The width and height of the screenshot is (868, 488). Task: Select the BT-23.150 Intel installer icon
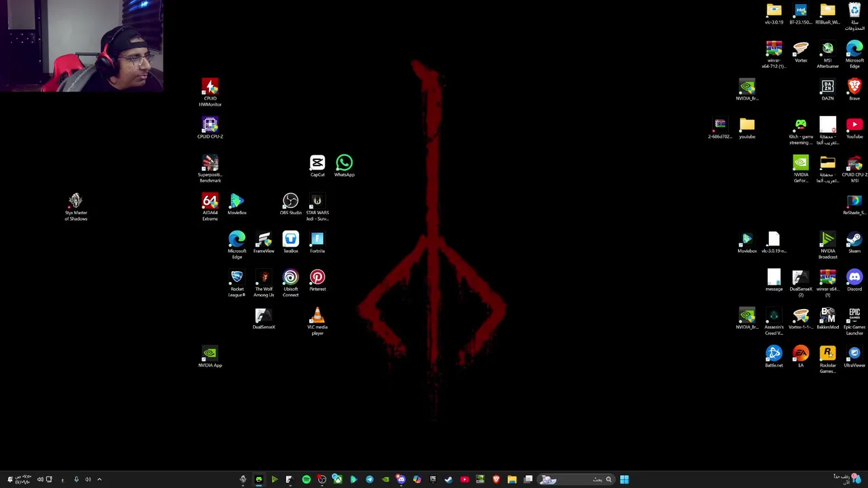[801, 14]
